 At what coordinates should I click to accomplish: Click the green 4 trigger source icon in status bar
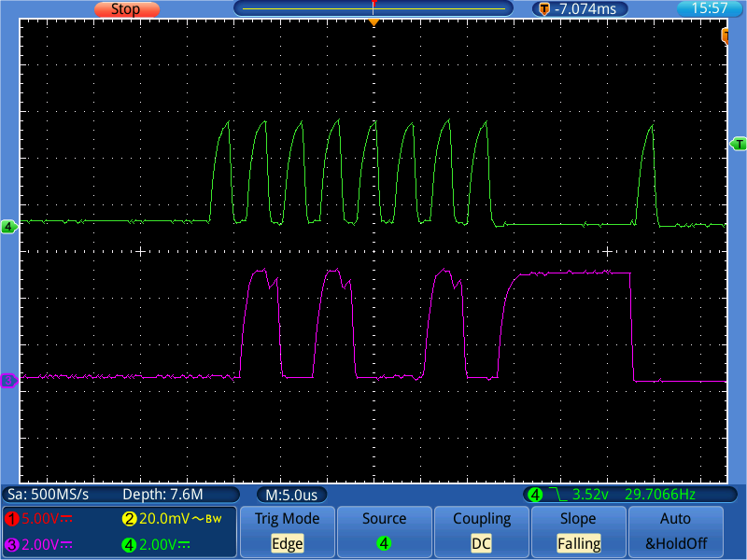tap(535, 495)
